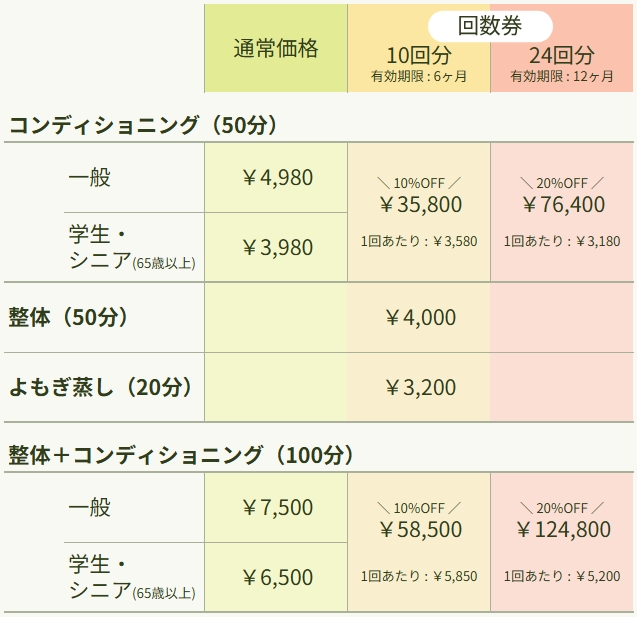Select the ¥3,200 よもぎ蒸し price
This screenshot has height=617, width=637.
[419, 388]
